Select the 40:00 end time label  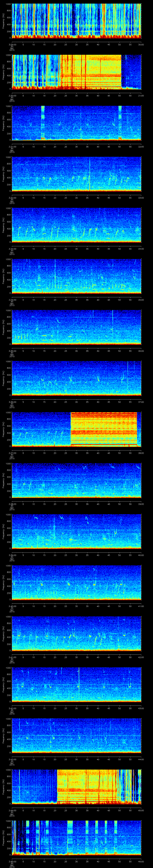pos(141,555)
